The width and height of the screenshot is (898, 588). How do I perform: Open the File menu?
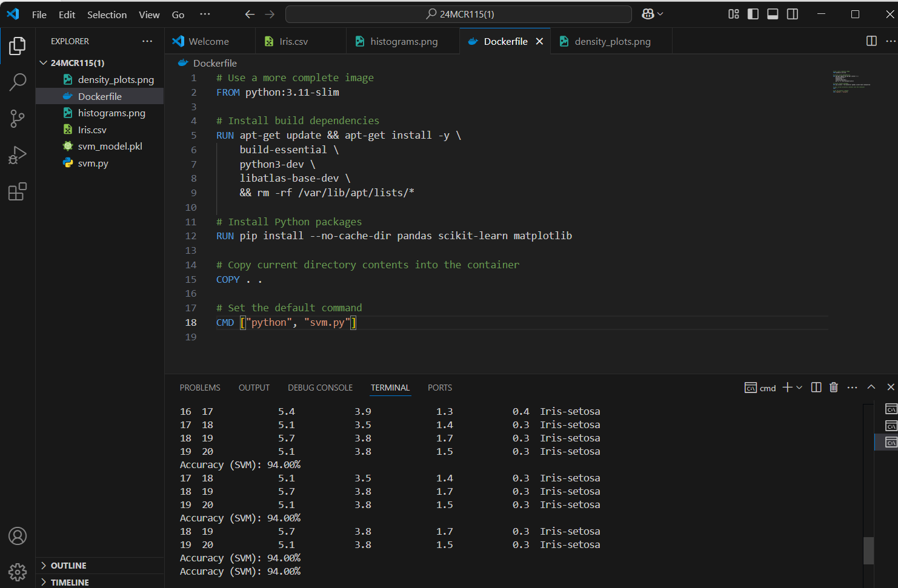point(39,15)
